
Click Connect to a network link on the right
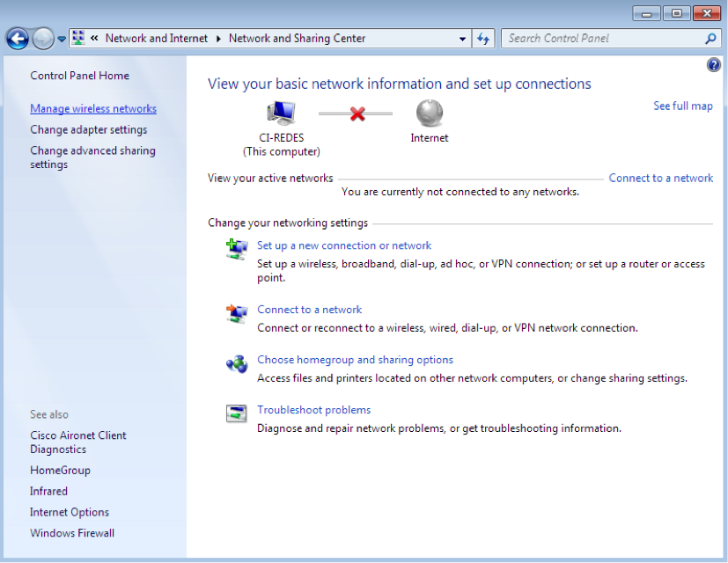[x=660, y=178]
